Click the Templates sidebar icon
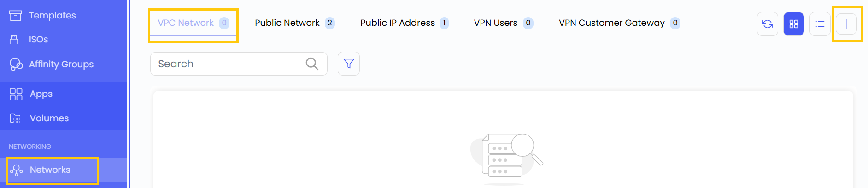Image resolution: width=868 pixels, height=188 pixels. click(x=15, y=16)
